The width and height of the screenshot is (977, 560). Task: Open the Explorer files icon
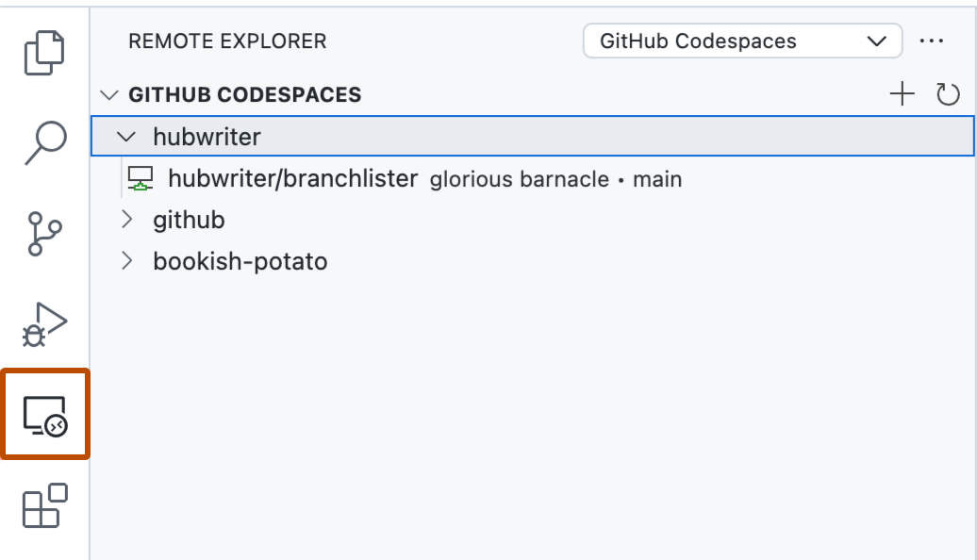(x=45, y=53)
